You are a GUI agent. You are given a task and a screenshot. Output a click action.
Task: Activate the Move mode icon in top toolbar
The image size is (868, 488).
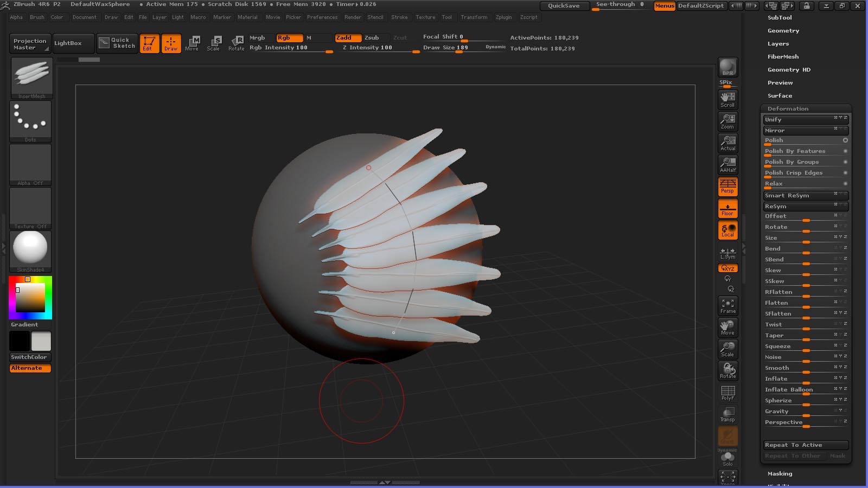[192, 43]
